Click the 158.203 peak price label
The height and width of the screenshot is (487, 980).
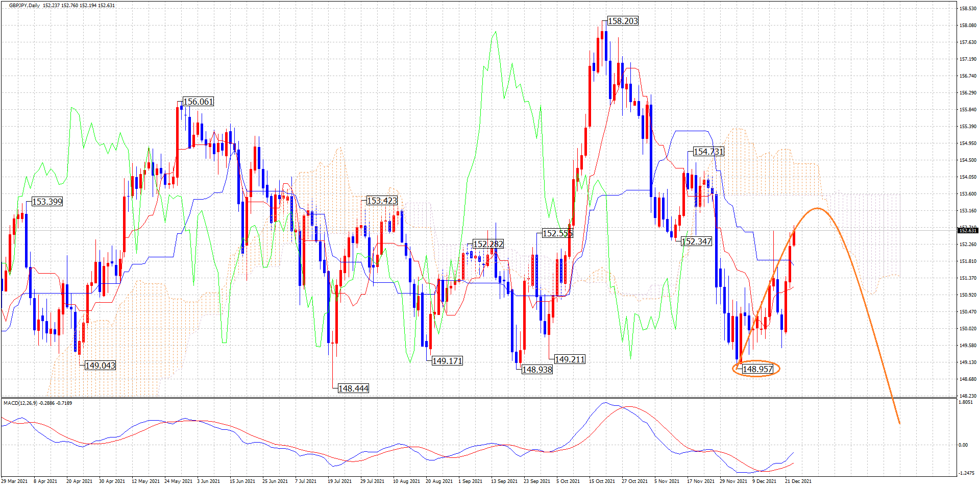623,21
